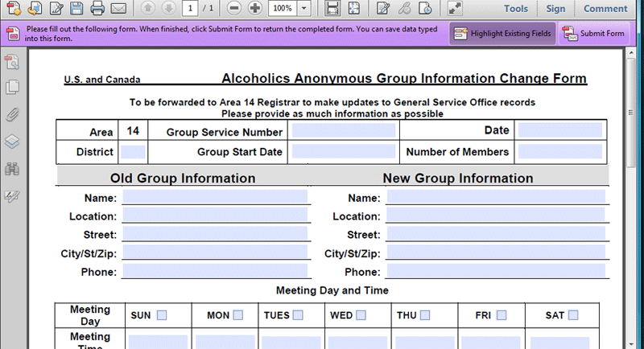Click the Open file icon

35,8
